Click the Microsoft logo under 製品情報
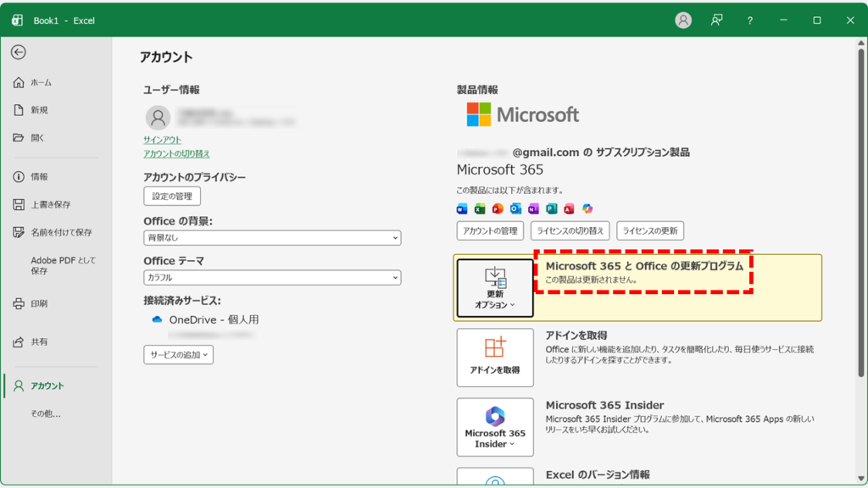Screen dimensions: 868x488 pos(522,114)
